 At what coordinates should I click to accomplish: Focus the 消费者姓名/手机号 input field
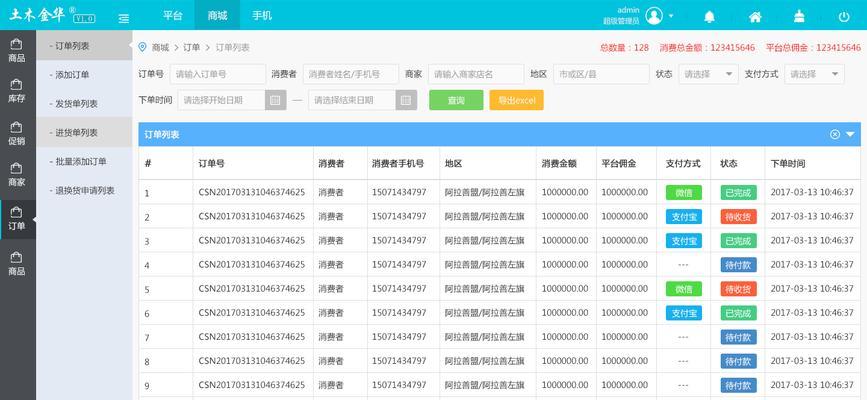pyautogui.click(x=351, y=74)
